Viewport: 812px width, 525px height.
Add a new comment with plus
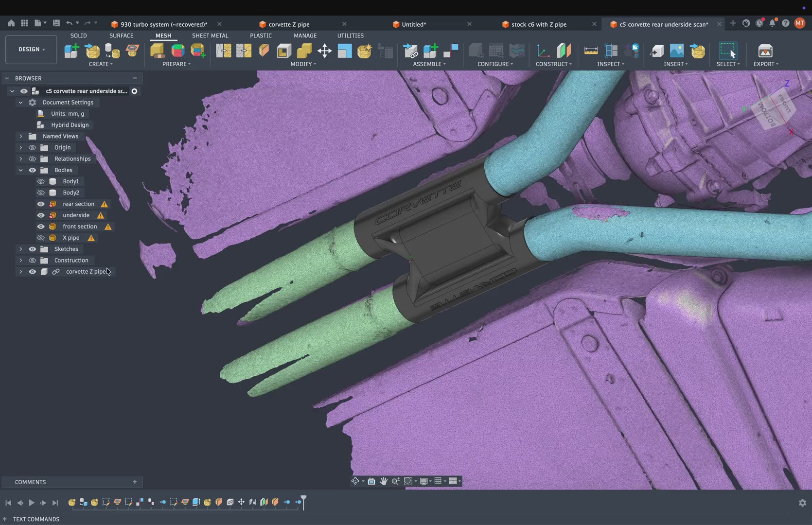click(x=135, y=482)
